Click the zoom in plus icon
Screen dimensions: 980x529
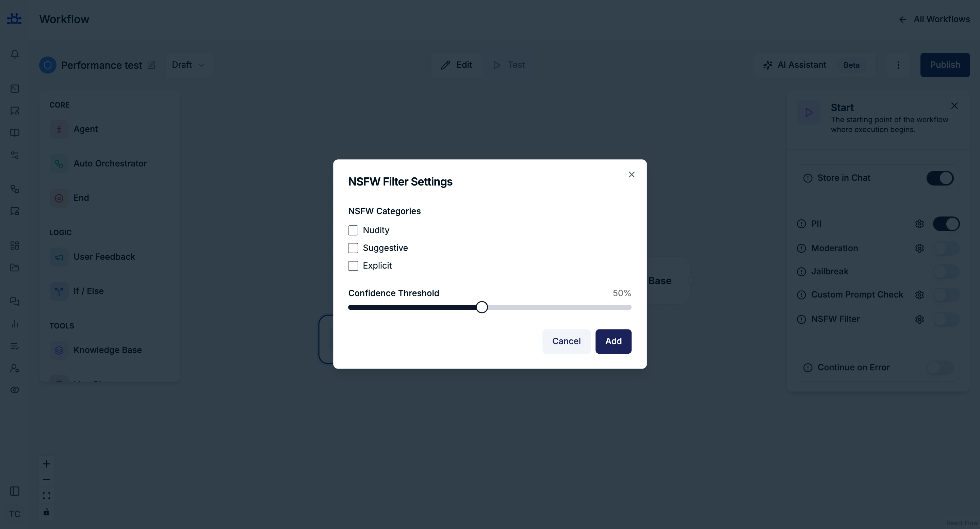pyautogui.click(x=46, y=464)
